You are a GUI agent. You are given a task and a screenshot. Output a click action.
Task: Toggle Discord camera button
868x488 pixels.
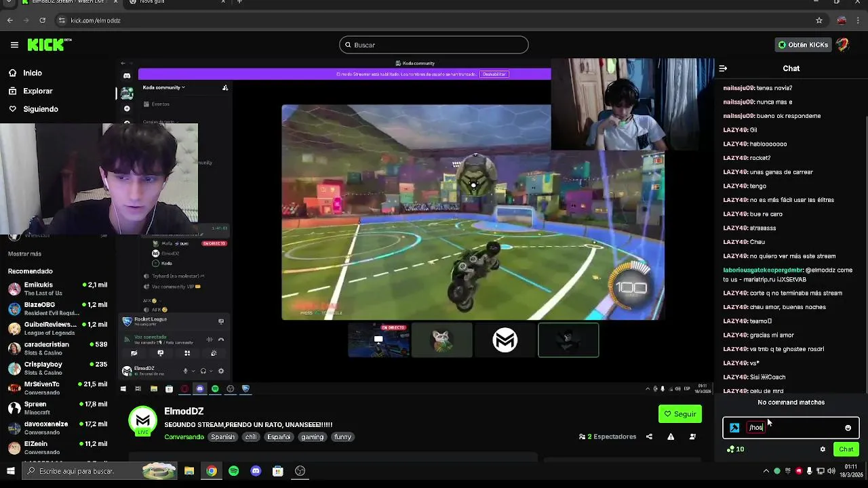click(134, 353)
